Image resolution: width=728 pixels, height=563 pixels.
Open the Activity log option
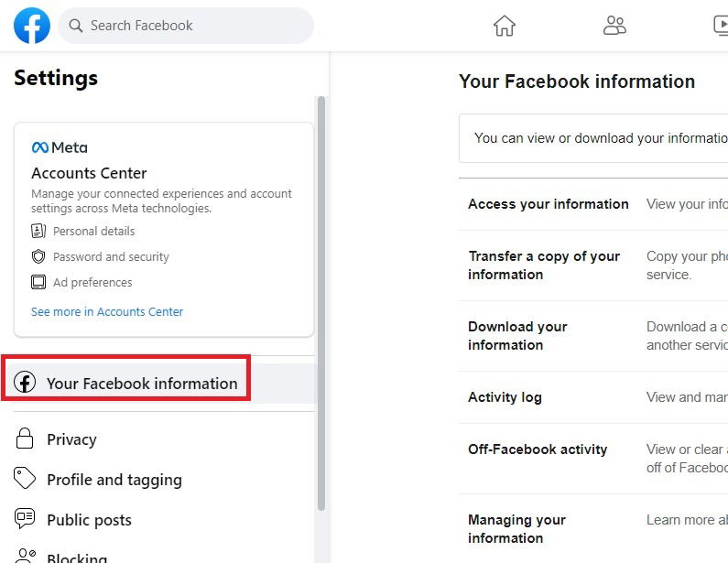505,397
